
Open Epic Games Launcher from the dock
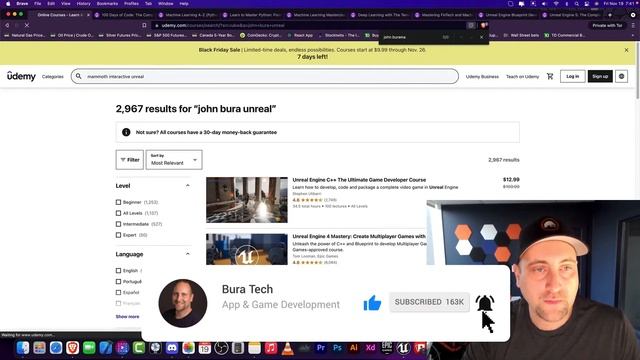pyautogui.click(x=387, y=348)
